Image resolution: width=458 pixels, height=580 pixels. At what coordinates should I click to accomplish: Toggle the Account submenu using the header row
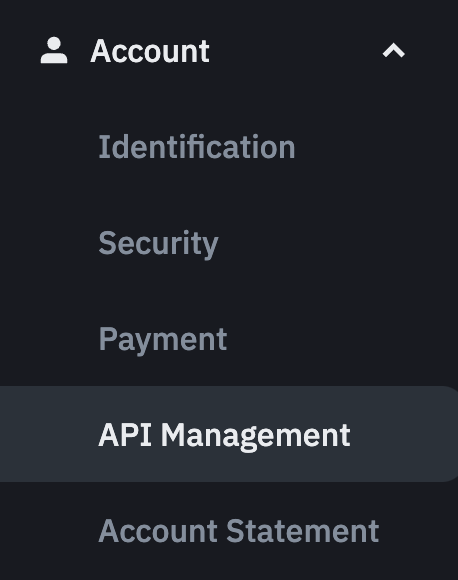click(x=229, y=51)
